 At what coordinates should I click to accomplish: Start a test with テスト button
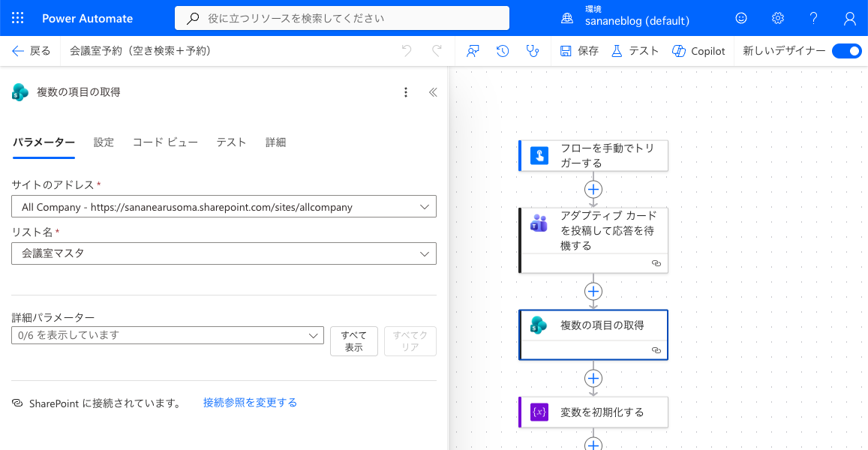635,51
